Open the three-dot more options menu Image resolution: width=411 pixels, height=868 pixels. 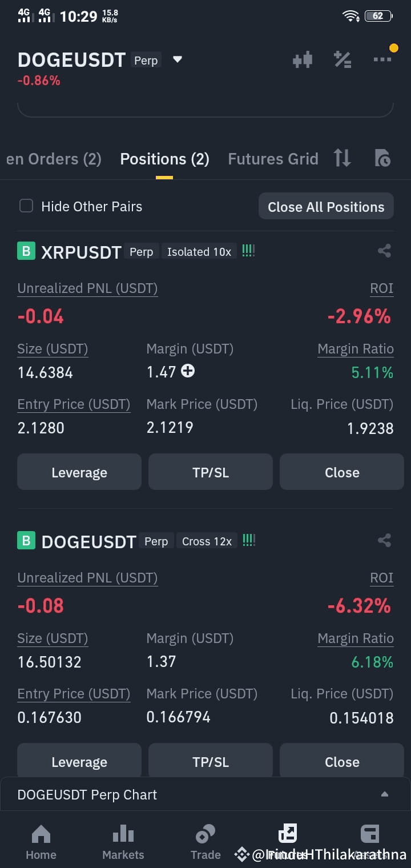382,59
